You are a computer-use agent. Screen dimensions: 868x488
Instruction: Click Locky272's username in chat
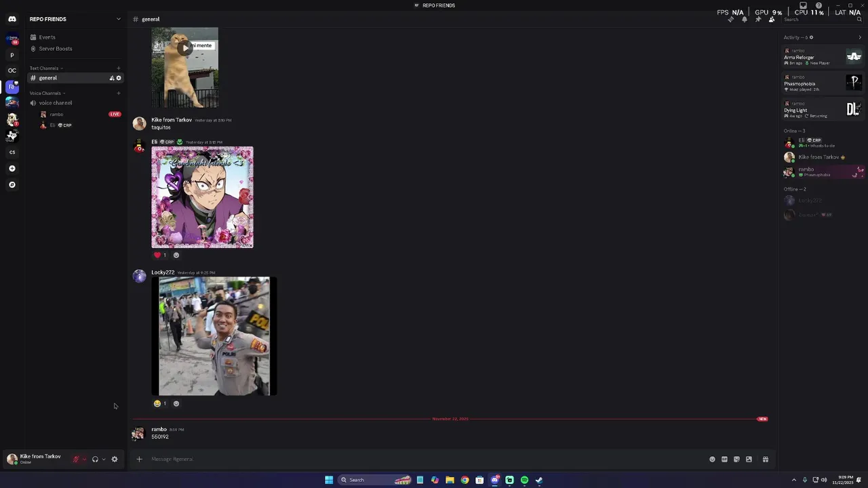(163, 272)
